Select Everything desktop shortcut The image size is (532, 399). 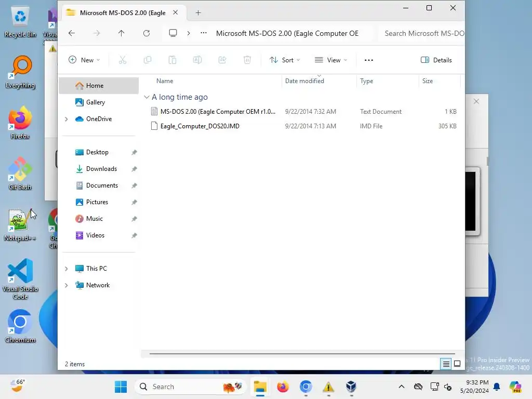[20, 72]
